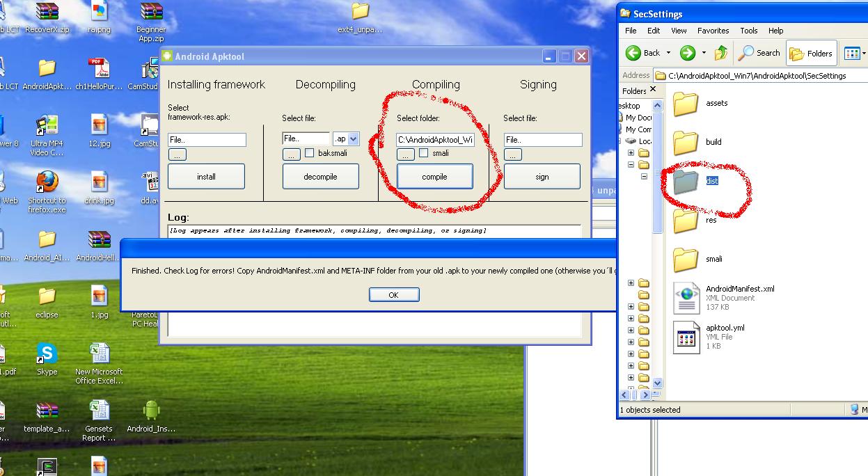
Task: Browse for the compile folder with ... button
Action: click(x=405, y=154)
